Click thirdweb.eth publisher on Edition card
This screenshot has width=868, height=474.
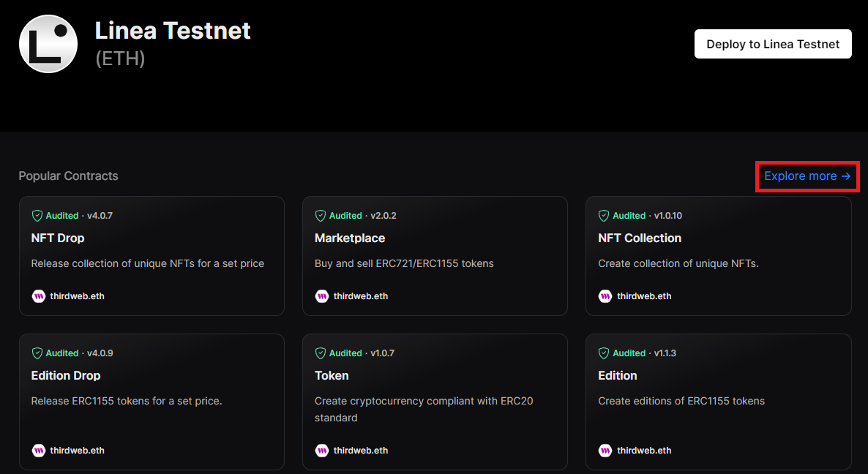point(644,450)
